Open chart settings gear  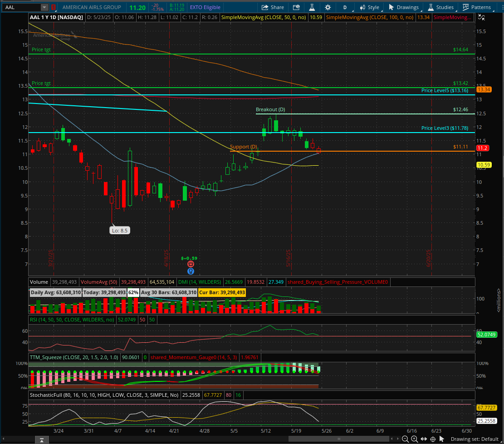pyautogui.click(x=328, y=7)
